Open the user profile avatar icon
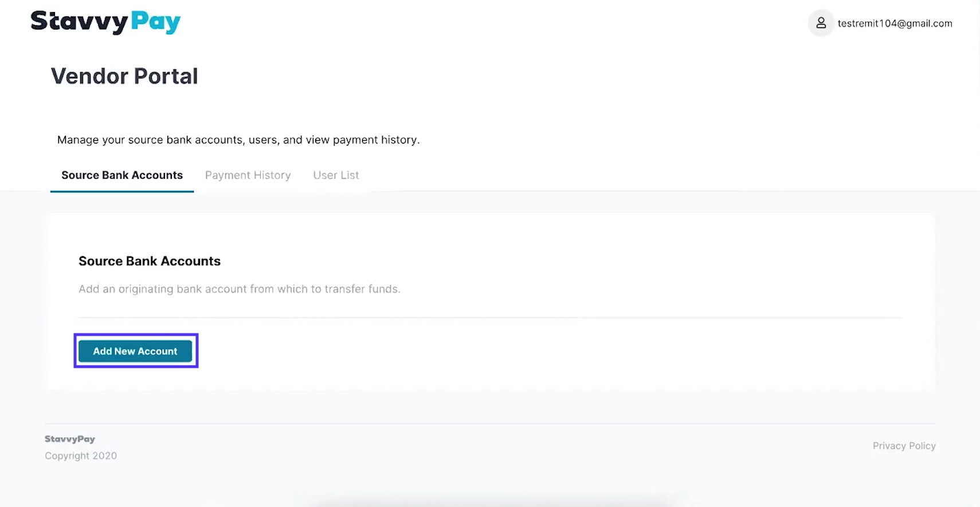 point(821,23)
